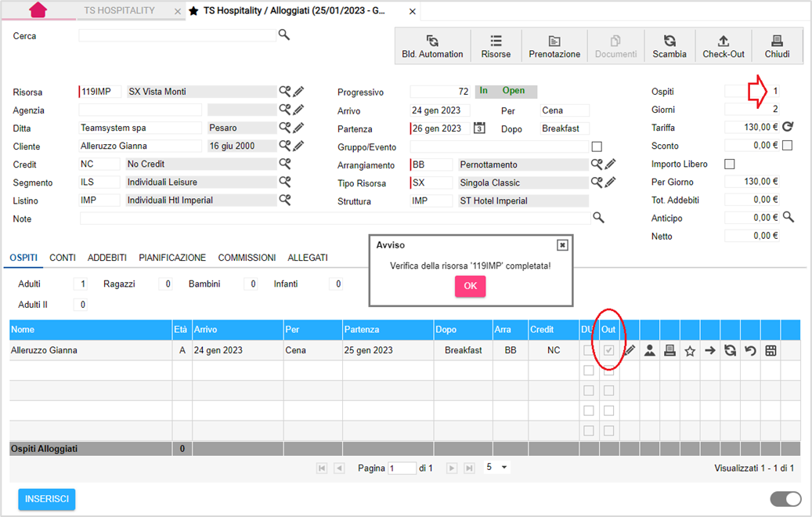Click the Scambia toolbar button
Viewport: 812px width, 517px height.
click(x=669, y=46)
